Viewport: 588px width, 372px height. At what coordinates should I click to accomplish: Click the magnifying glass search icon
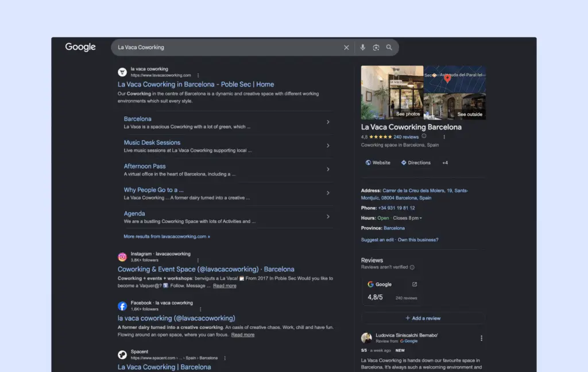(x=389, y=47)
